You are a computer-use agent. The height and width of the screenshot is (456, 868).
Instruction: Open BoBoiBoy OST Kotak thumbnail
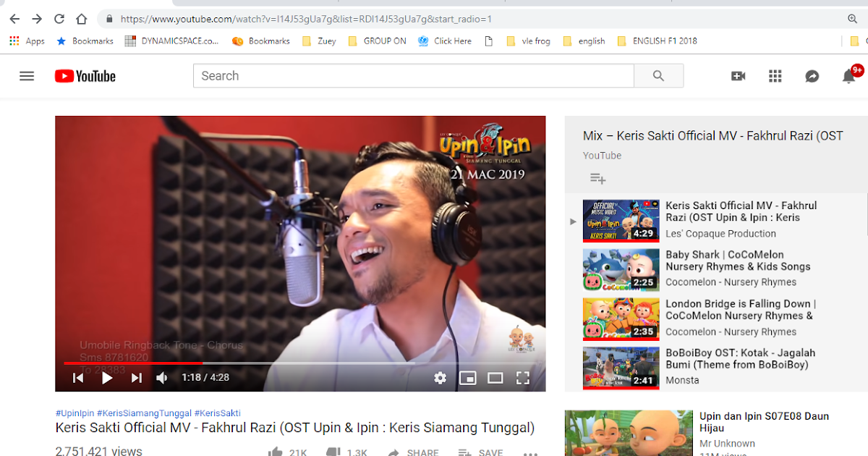[621, 368]
